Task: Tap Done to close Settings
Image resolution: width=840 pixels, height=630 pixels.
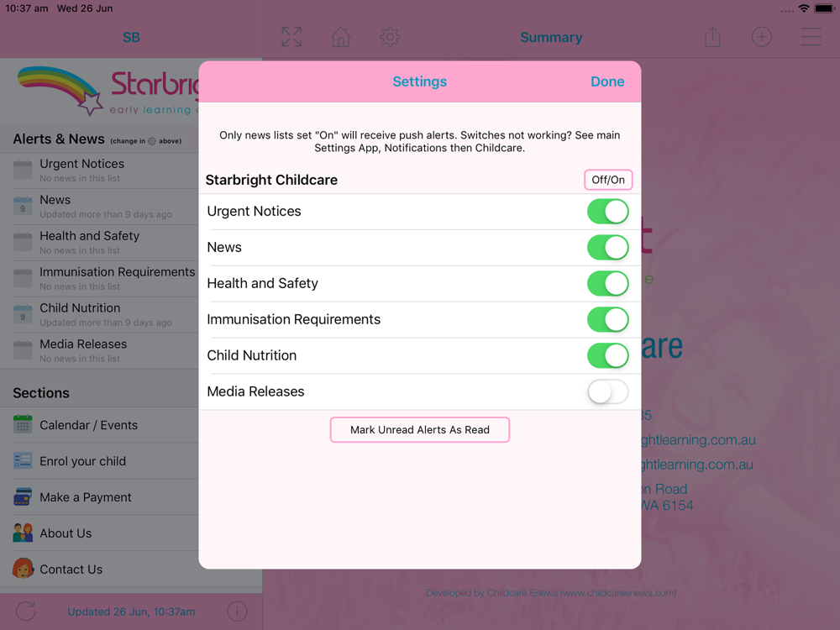Action: [607, 81]
